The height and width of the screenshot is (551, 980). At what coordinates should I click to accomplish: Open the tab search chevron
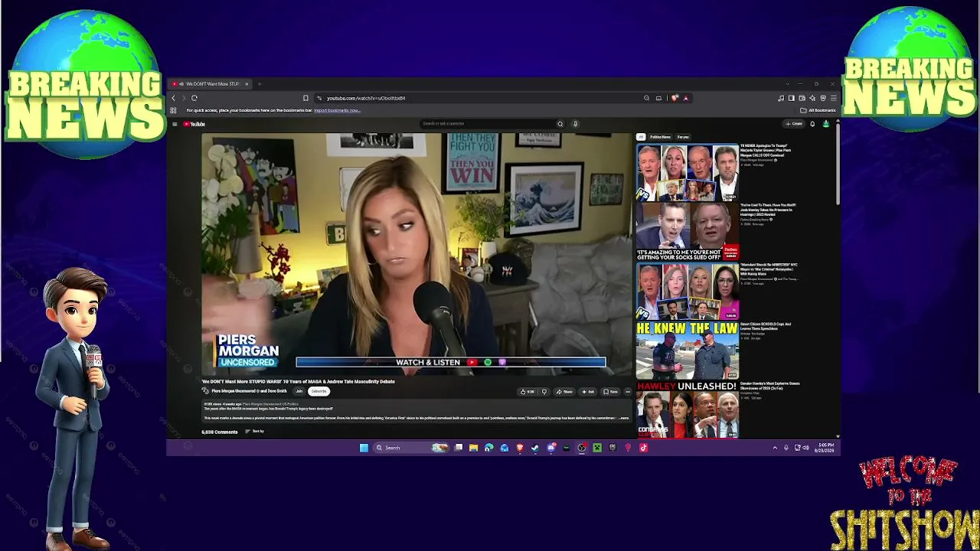coord(788,83)
